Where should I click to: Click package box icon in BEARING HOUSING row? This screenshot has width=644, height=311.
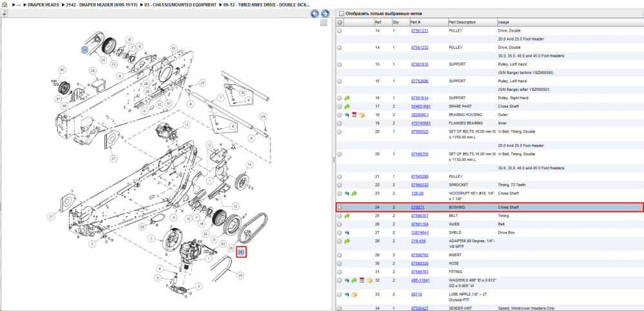coord(362,115)
